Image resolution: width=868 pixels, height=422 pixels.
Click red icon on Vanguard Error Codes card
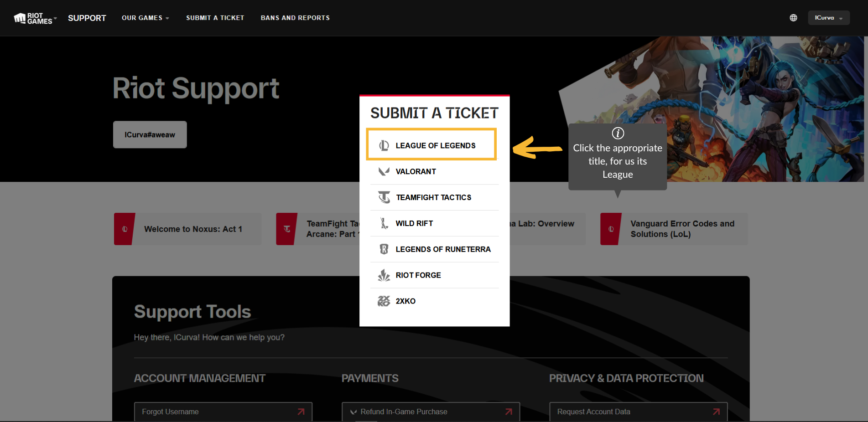click(611, 229)
